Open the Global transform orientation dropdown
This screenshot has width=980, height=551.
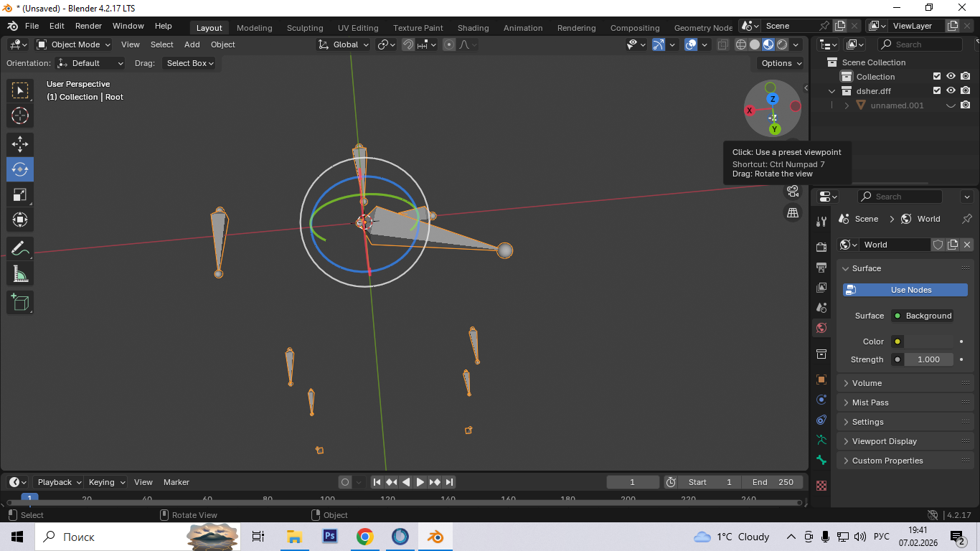point(344,44)
